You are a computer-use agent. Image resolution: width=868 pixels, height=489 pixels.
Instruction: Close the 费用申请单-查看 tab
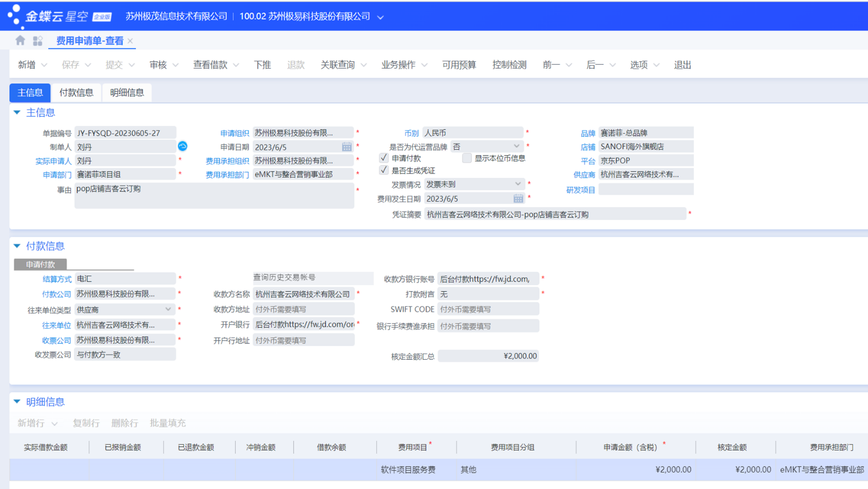coord(130,41)
